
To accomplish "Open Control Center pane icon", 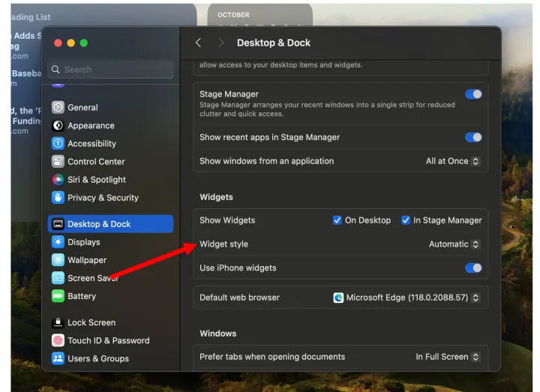I will point(58,162).
